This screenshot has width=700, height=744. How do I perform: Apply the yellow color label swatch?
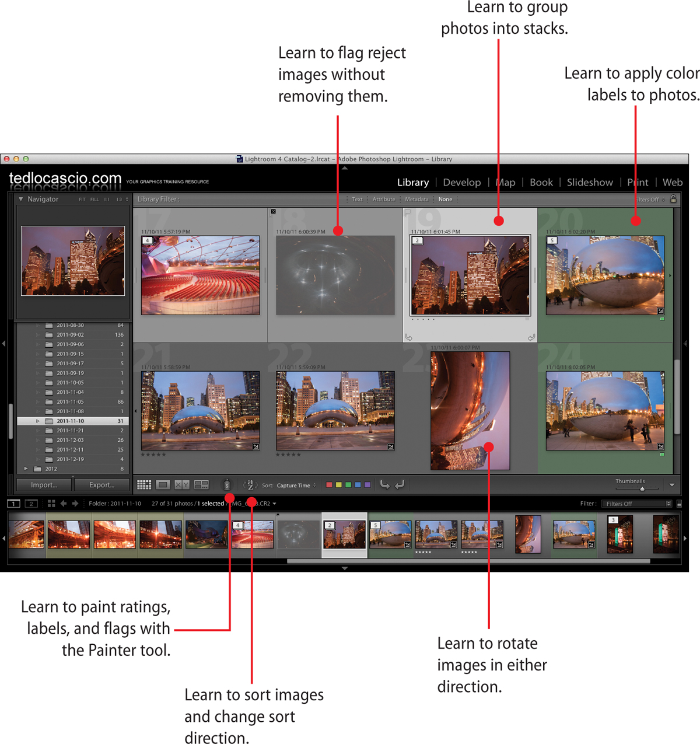(x=339, y=485)
